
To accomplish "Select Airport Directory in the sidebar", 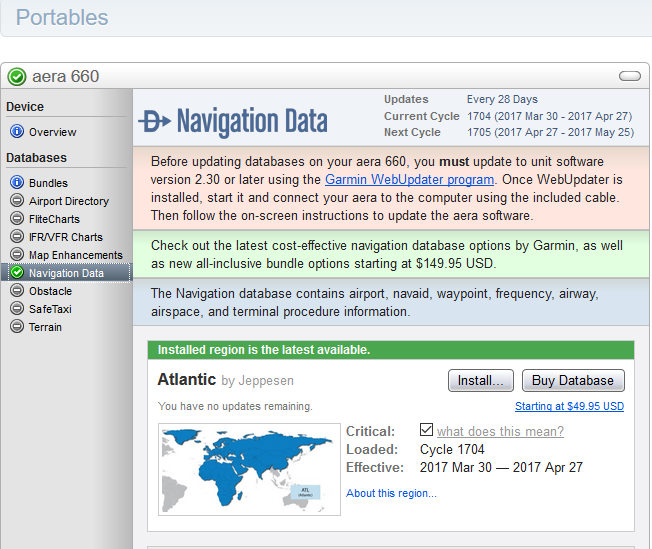I will coord(69,201).
